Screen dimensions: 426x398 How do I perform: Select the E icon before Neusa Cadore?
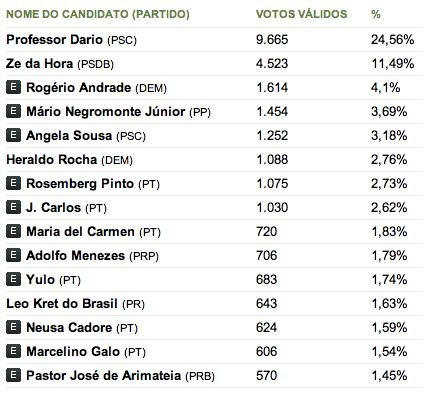coord(13,328)
